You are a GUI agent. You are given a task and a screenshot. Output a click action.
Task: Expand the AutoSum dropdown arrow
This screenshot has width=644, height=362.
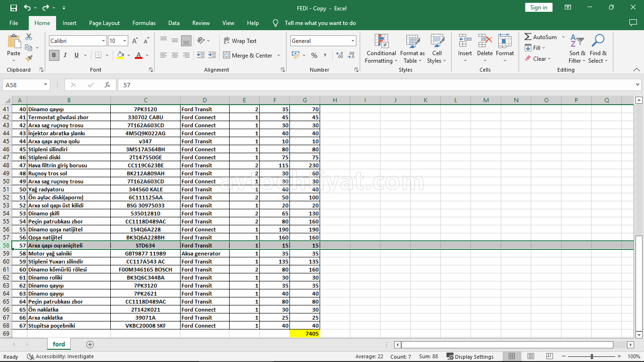click(563, 37)
